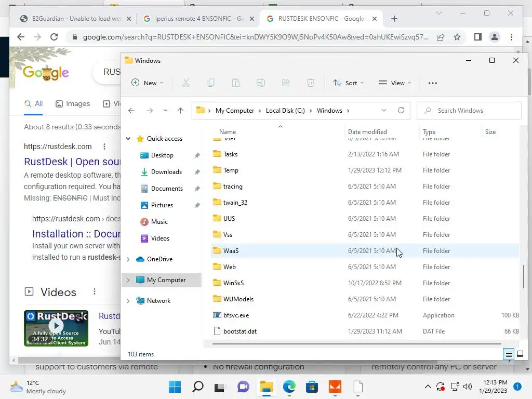532x399 pixels.
Task: Open Chat app on taskbar
Action: tap(243, 387)
